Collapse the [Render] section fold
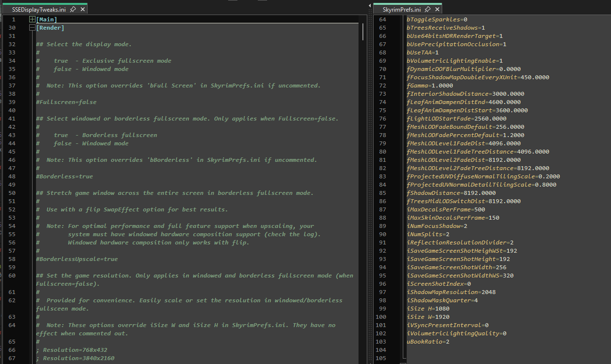This screenshot has width=611, height=364. [x=32, y=28]
